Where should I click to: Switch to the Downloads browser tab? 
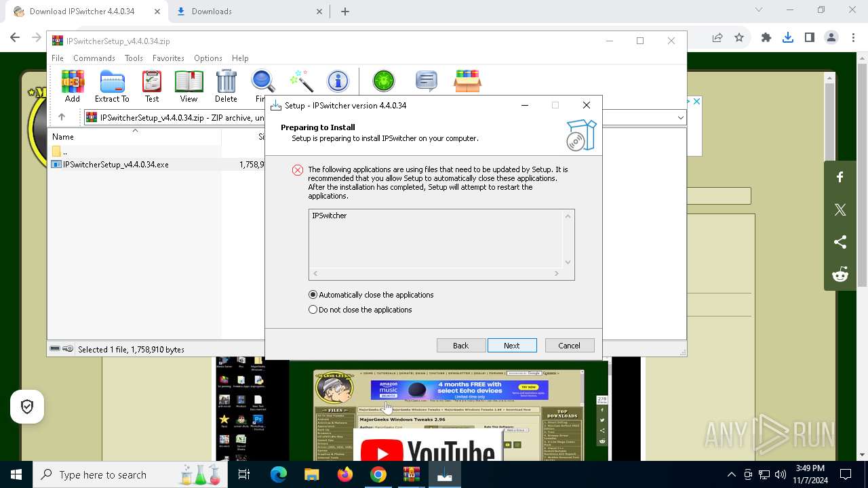point(248,12)
